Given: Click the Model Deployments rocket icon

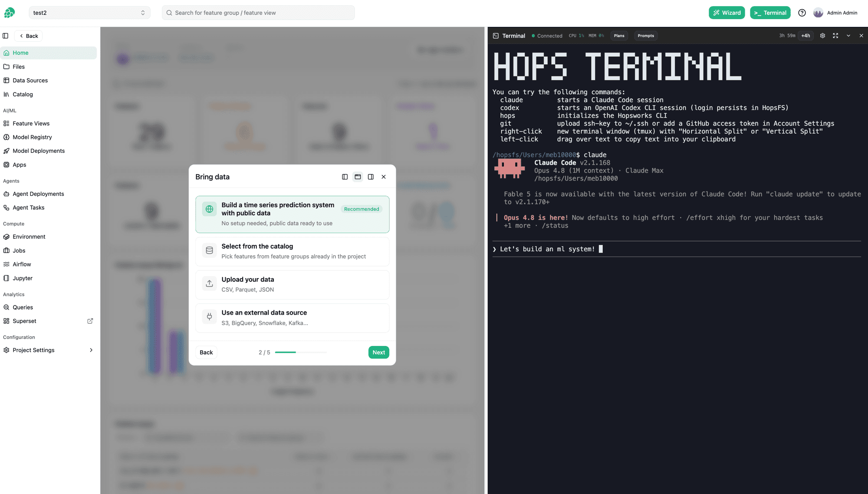Looking at the screenshot, I should click(7, 151).
